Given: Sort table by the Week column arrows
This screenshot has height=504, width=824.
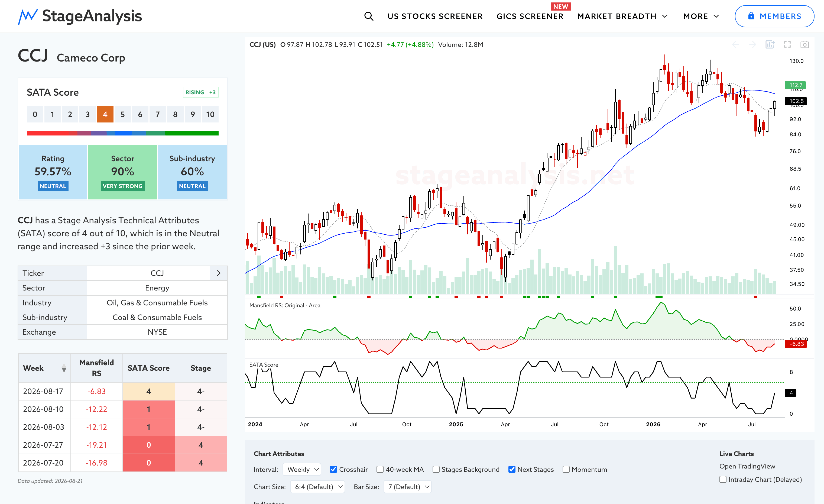Looking at the screenshot, I should click(64, 368).
